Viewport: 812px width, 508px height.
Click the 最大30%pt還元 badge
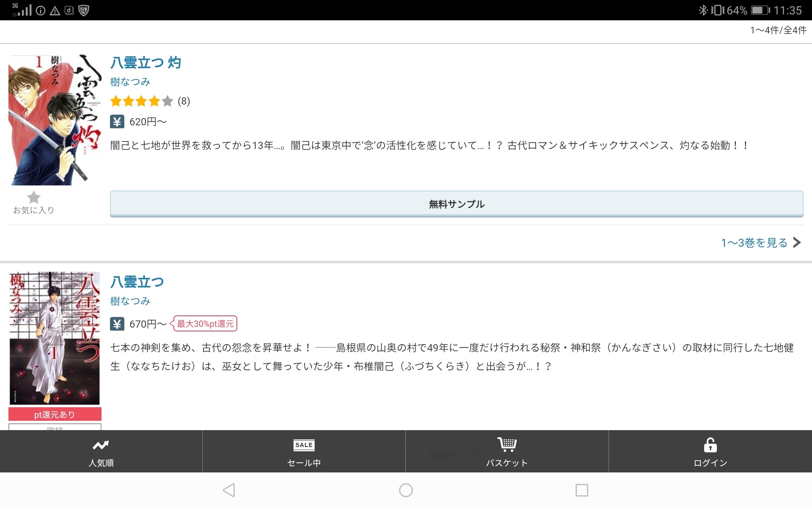(204, 324)
